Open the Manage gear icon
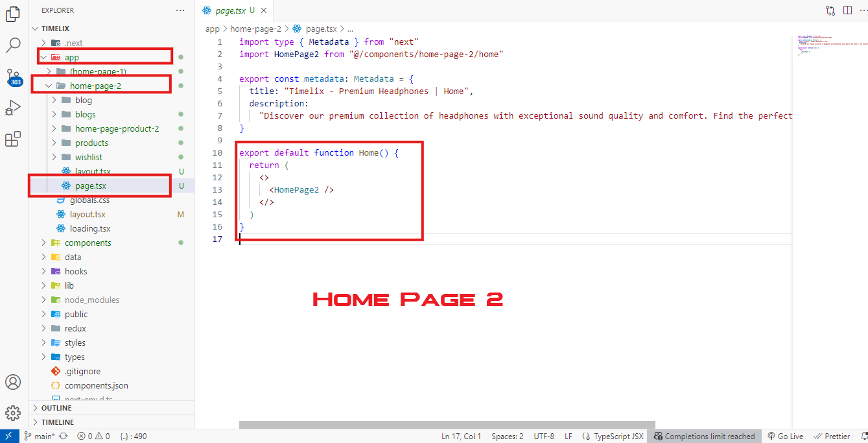Viewport: 868px width, 443px height. pyautogui.click(x=14, y=413)
